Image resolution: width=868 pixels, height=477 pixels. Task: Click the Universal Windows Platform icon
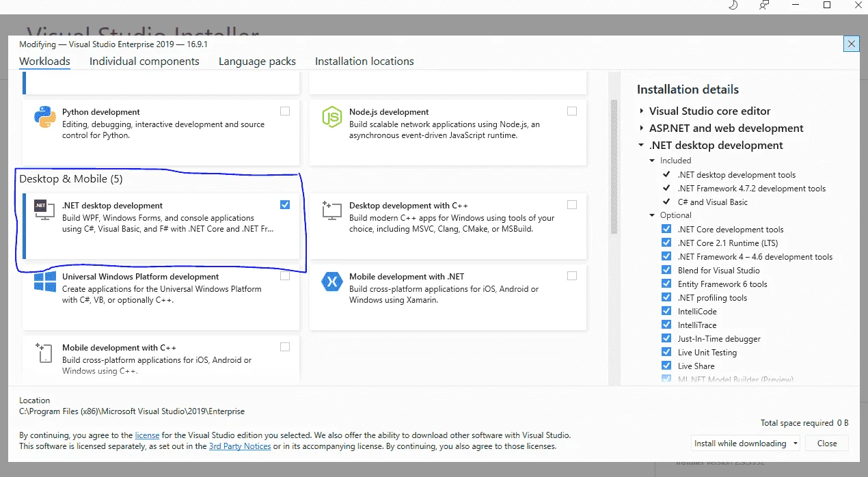click(45, 282)
